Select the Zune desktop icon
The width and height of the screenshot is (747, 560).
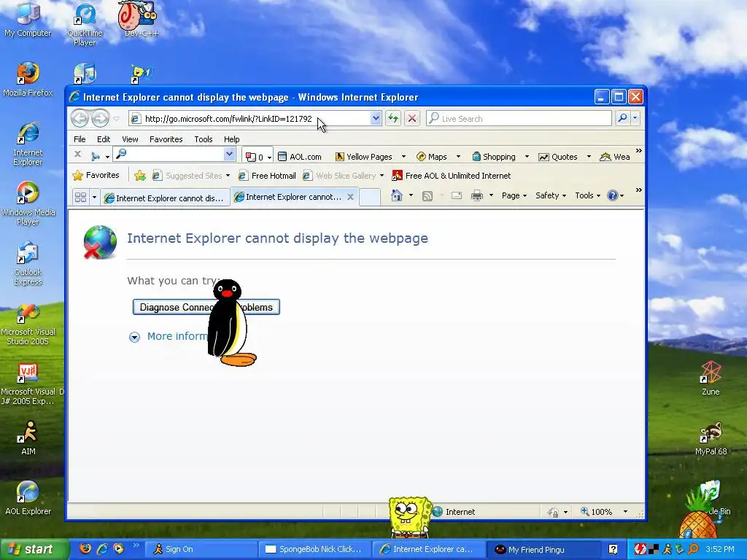pos(711,378)
